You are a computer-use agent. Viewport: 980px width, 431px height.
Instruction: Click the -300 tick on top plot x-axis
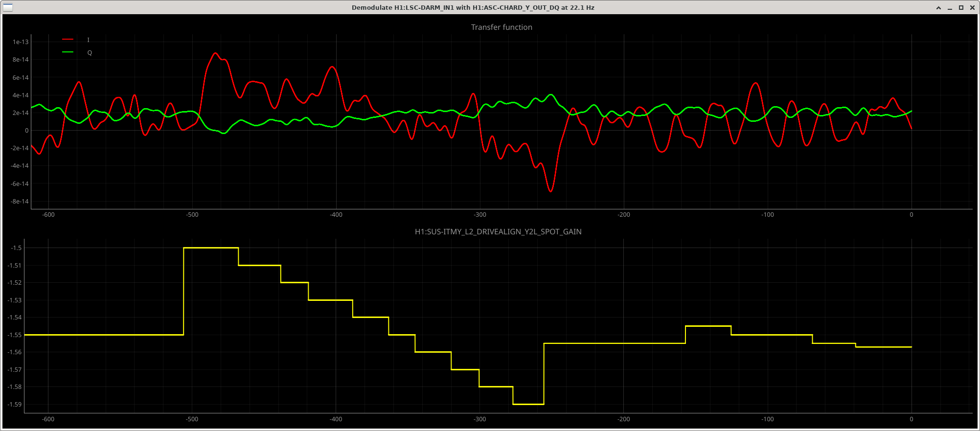tap(479, 215)
